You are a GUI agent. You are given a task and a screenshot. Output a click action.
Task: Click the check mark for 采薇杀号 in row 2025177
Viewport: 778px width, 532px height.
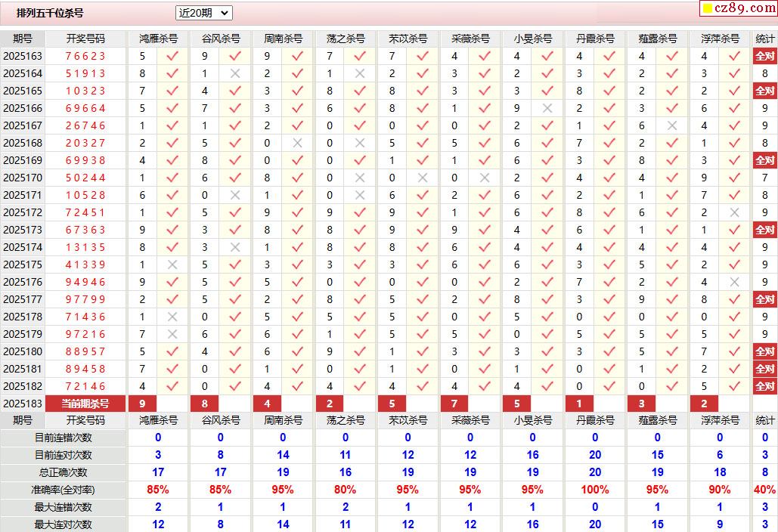pyautogui.click(x=485, y=299)
